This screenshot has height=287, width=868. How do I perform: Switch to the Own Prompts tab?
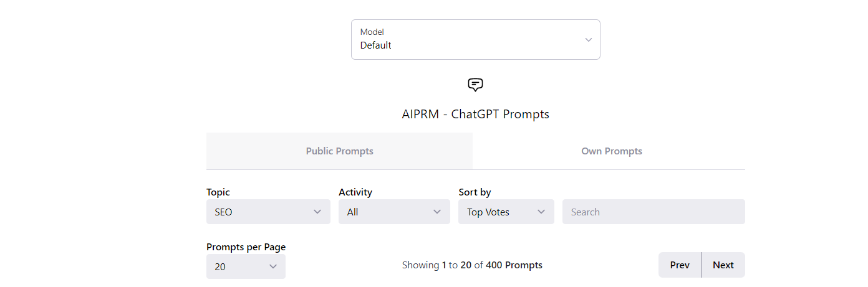tap(611, 151)
